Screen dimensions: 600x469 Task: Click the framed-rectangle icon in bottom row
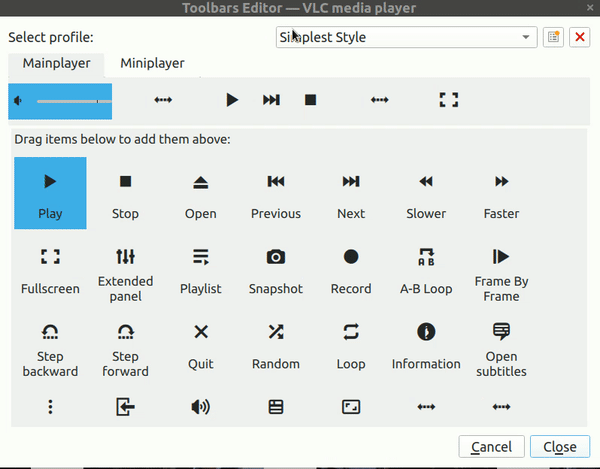pos(351,407)
